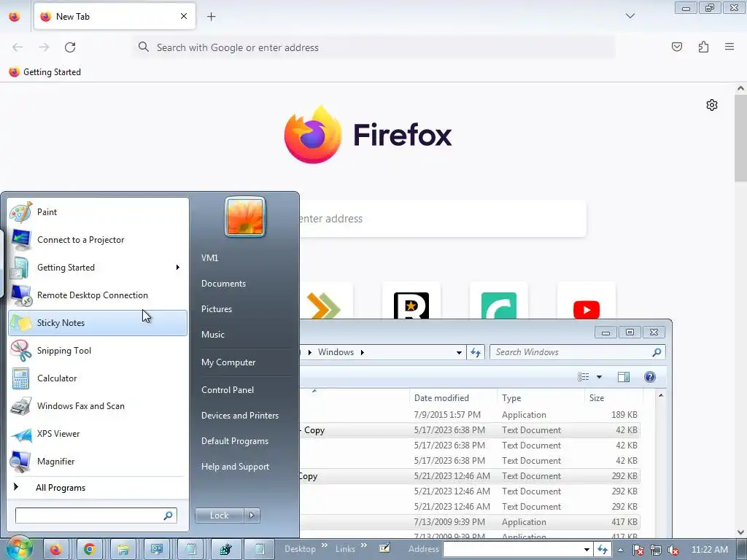Open a new Firefox tab with plus
747x560 pixels.
click(x=211, y=17)
